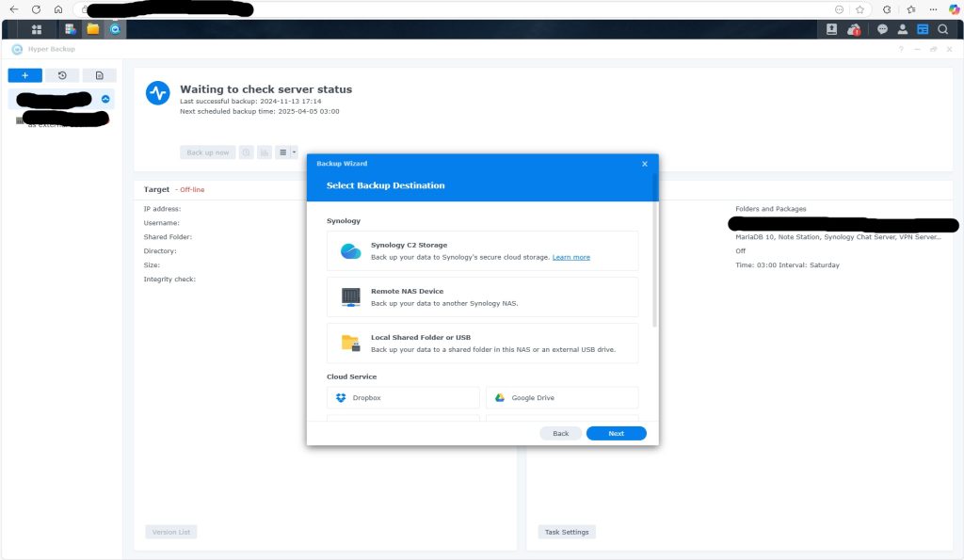Click the 'IP address:' label
The height and width of the screenshot is (560, 964).
(162, 209)
